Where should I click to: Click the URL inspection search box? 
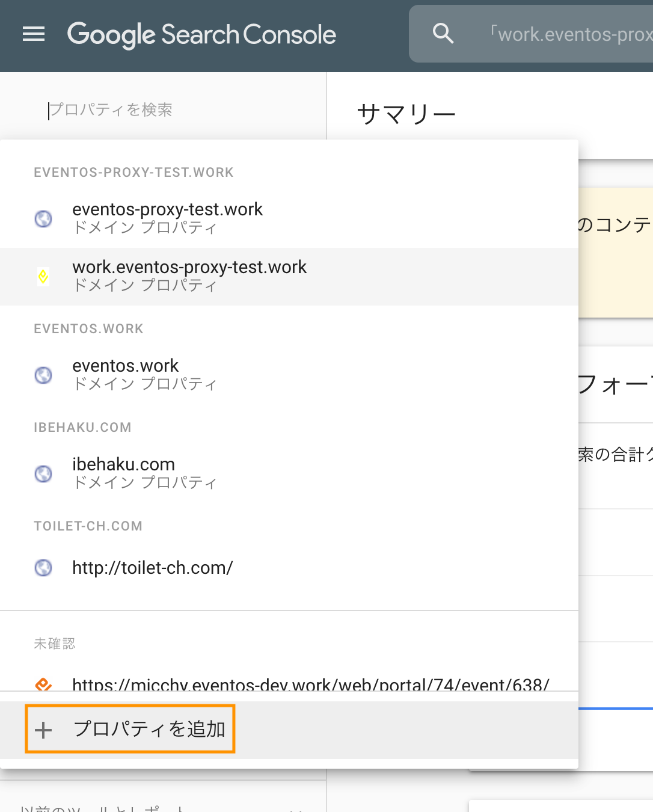[x=531, y=34]
